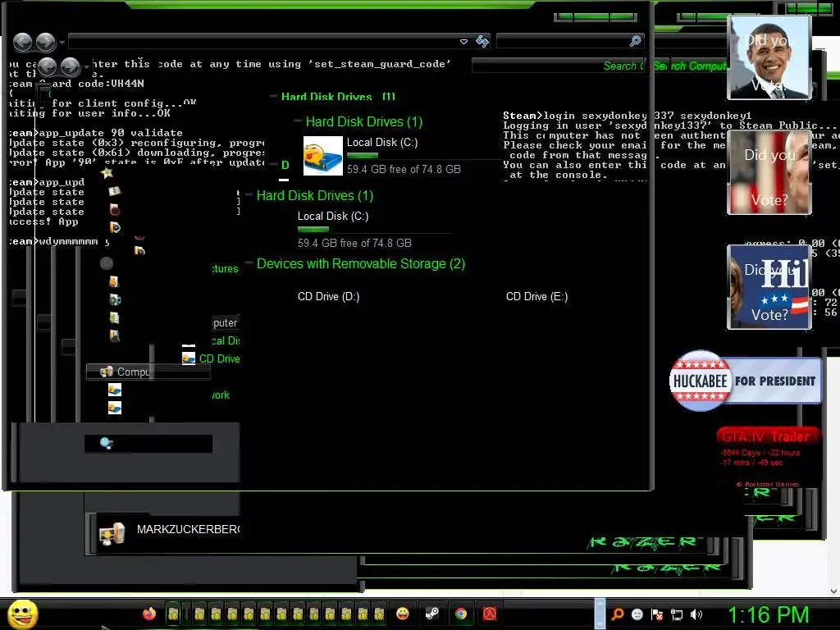Click the globe magnifier icon in black bar
This screenshot has width=840, height=630.
106,443
